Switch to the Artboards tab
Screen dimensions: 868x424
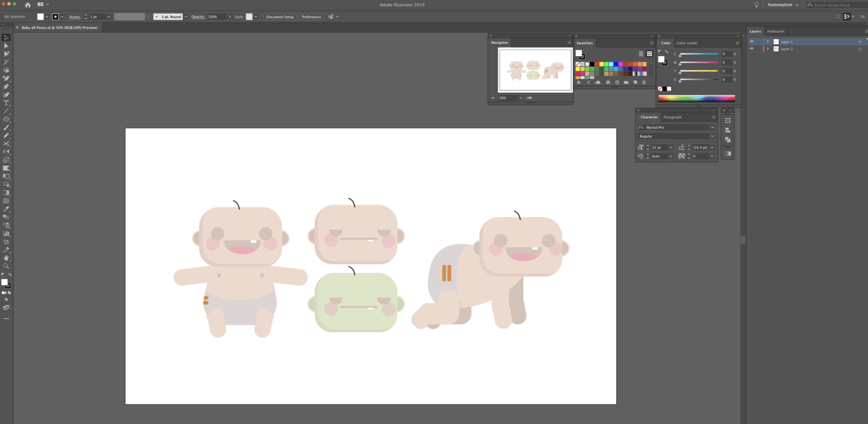[x=775, y=31]
